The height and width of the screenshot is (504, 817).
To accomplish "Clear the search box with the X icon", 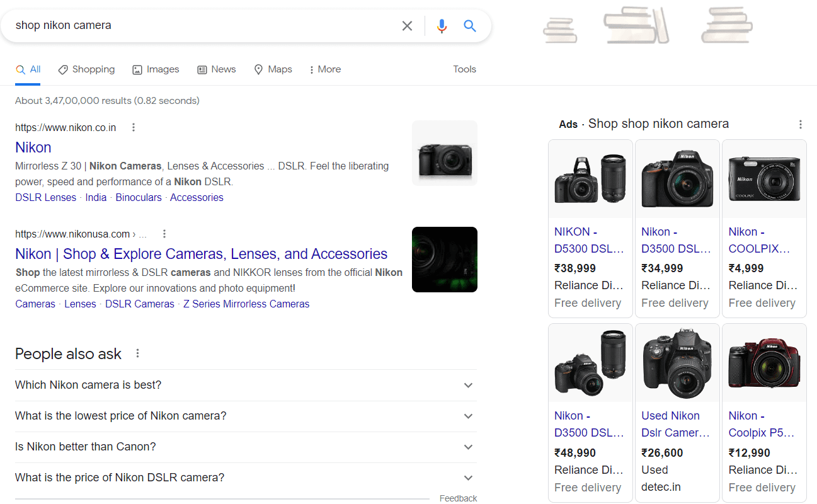I will 407,26.
